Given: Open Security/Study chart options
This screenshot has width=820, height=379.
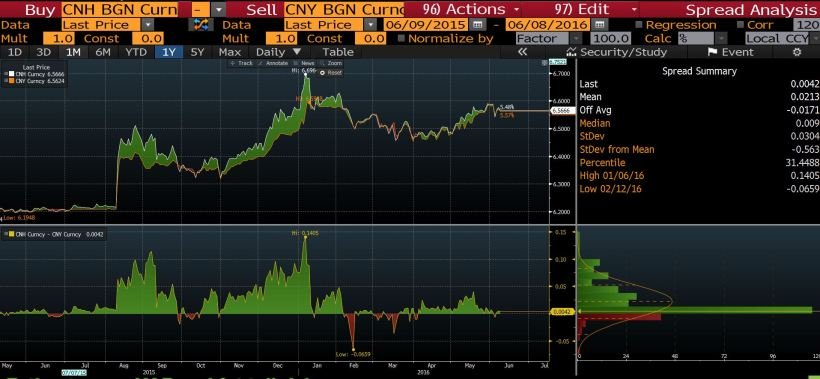Looking at the screenshot, I should [x=617, y=52].
